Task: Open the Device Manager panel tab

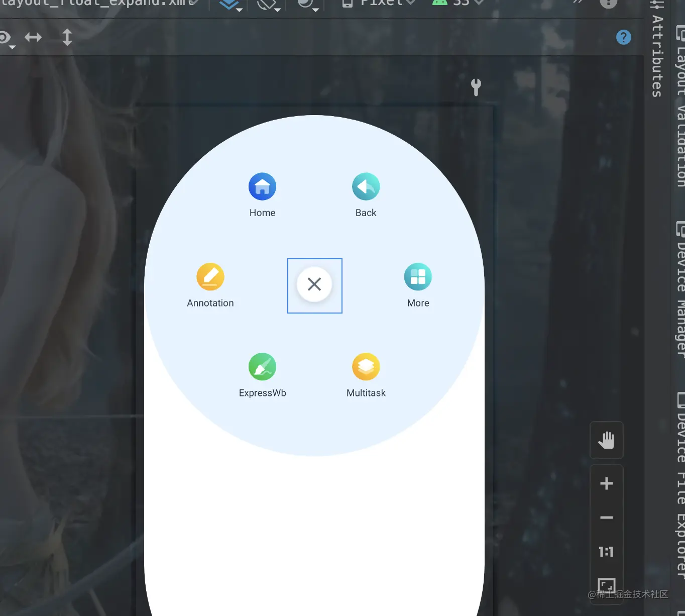Action: tap(680, 290)
